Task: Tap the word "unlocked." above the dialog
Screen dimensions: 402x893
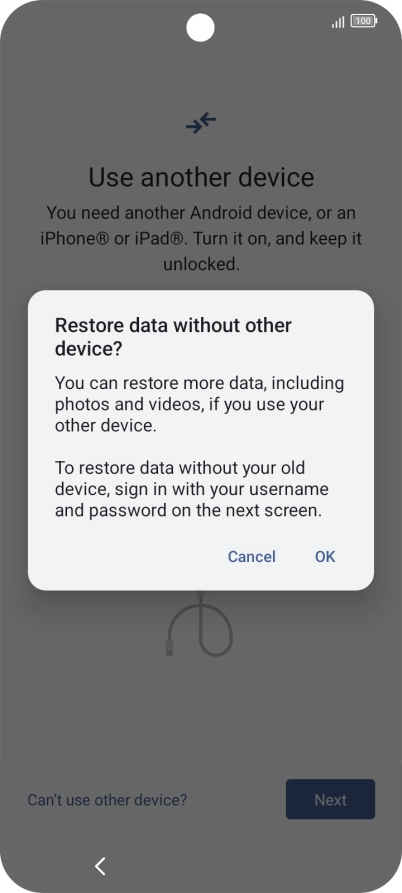Action: (x=201, y=265)
